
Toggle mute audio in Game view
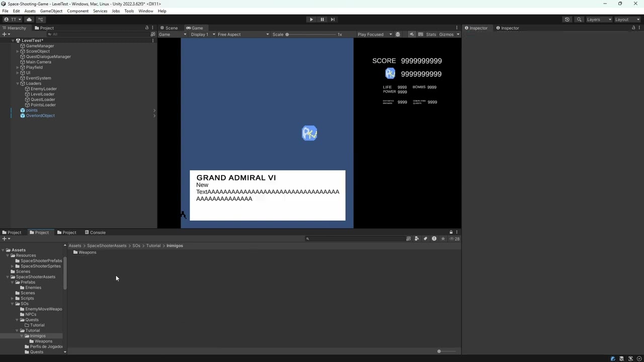[412, 34]
